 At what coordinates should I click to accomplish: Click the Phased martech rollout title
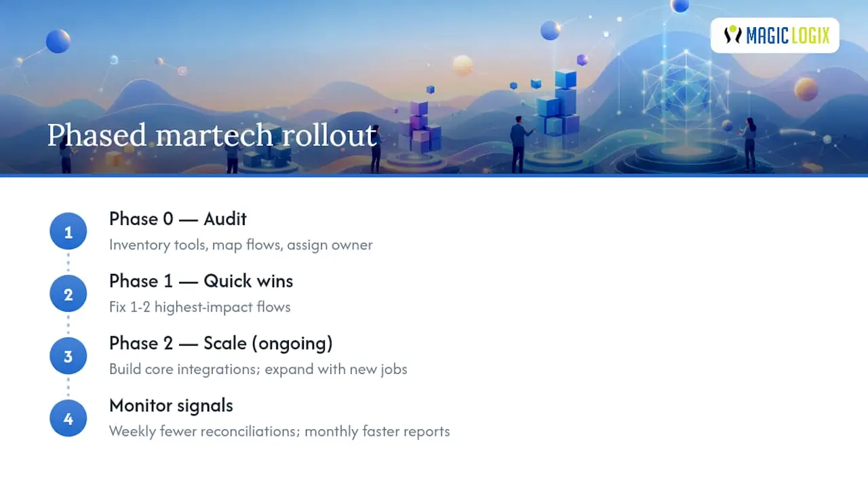coord(212,135)
